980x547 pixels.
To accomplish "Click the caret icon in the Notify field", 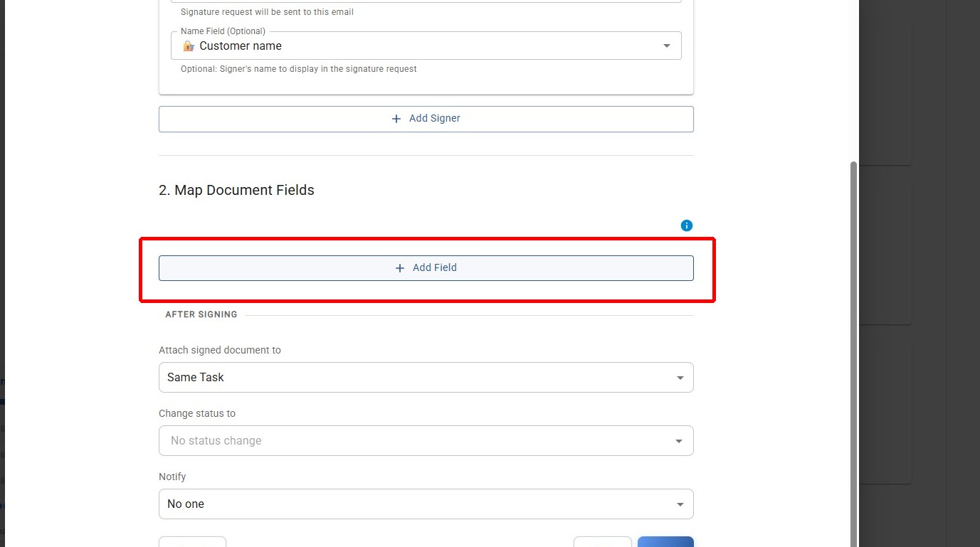I will [x=680, y=504].
